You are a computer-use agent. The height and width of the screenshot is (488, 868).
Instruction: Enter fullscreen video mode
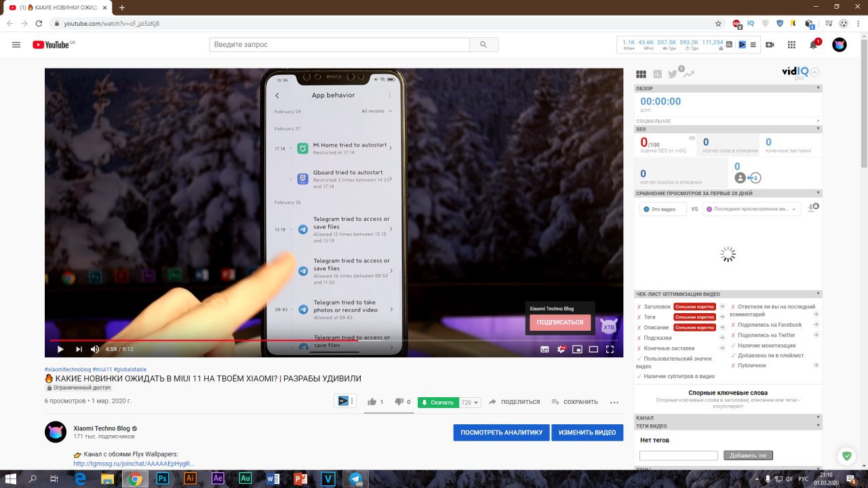click(610, 349)
